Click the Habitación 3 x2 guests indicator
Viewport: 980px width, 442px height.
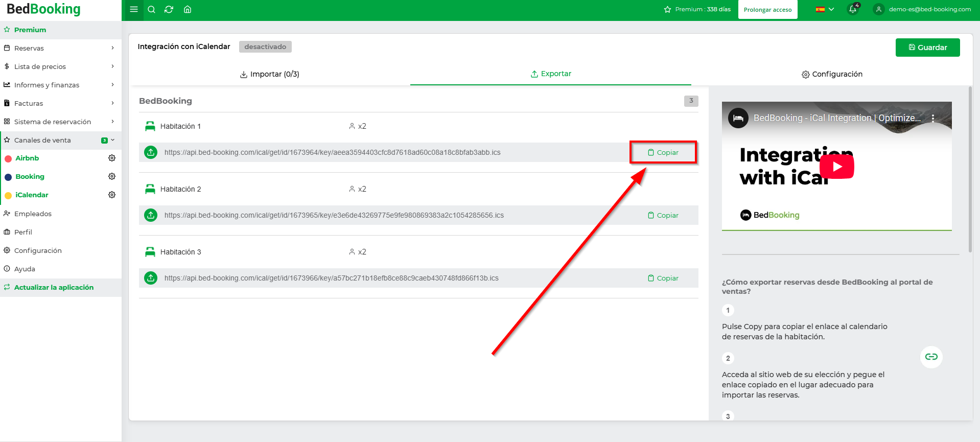tap(358, 252)
